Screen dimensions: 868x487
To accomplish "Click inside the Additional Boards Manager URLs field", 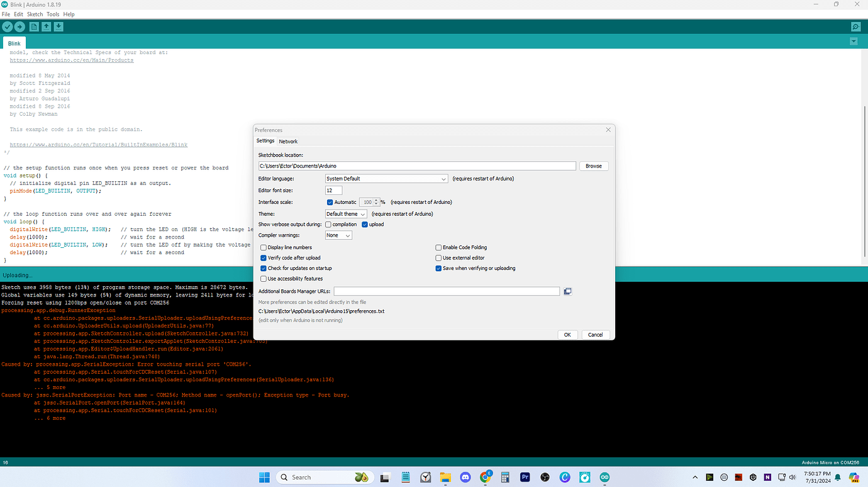I will point(447,291).
